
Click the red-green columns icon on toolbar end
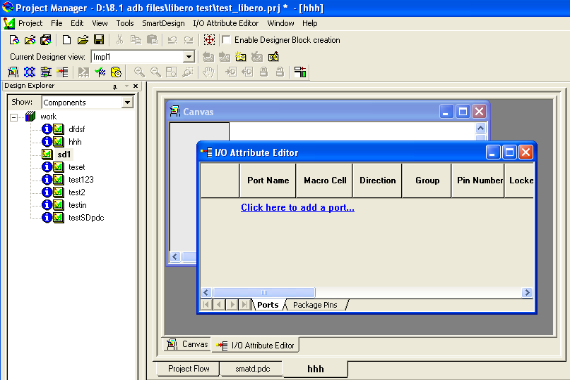tap(300, 72)
